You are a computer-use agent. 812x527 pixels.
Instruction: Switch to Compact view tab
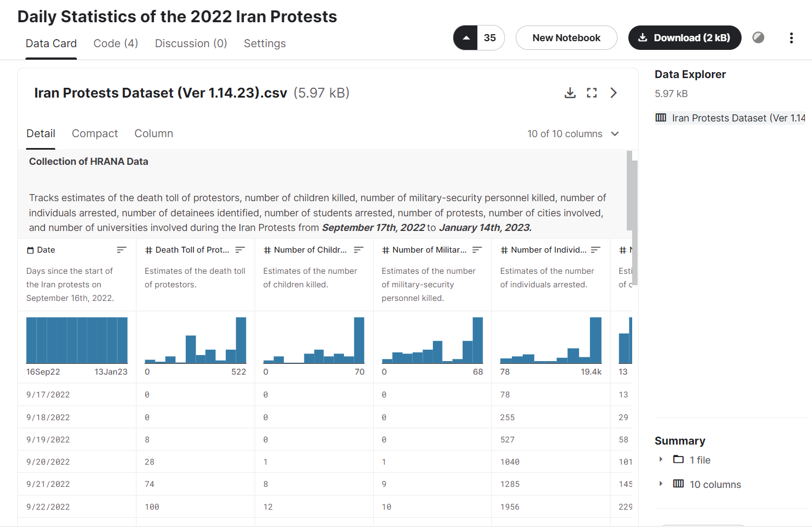pos(95,133)
